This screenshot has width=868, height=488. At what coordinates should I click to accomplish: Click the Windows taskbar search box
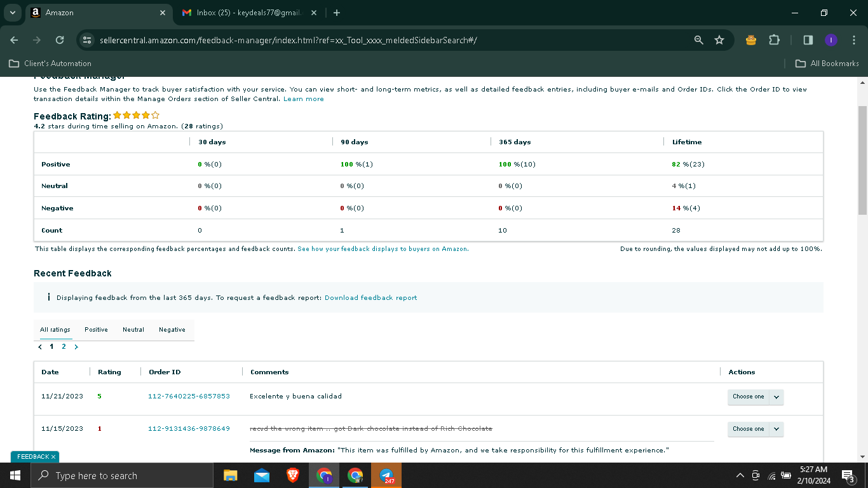[122, 475]
